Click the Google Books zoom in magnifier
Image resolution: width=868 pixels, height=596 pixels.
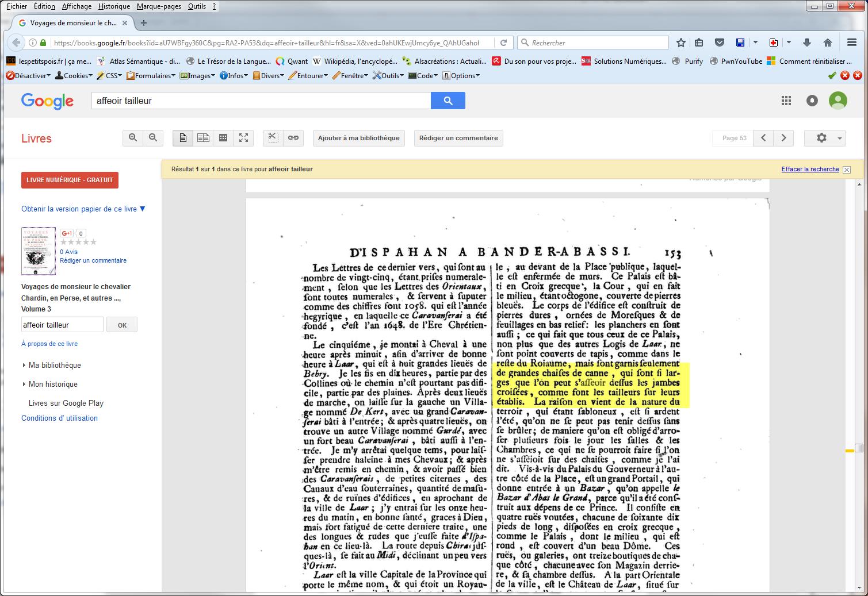pos(133,138)
